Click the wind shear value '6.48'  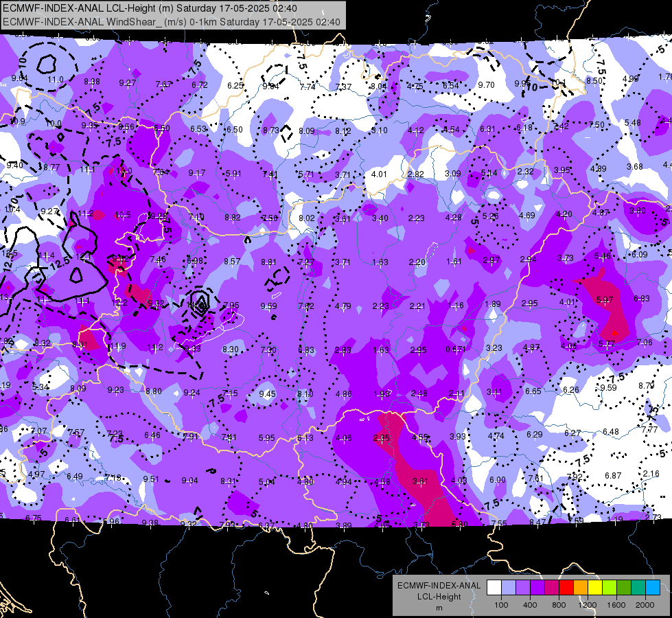tap(611, 431)
